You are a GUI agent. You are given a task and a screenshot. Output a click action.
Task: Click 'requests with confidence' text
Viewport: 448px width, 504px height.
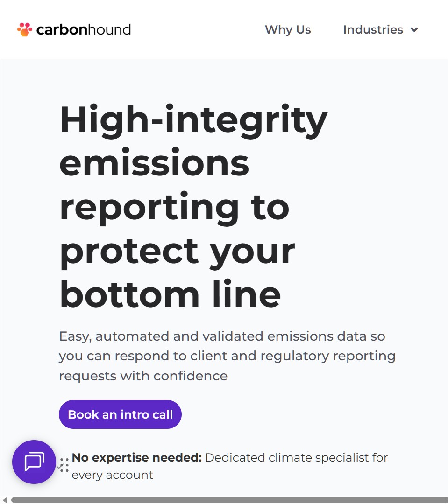click(x=143, y=376)
